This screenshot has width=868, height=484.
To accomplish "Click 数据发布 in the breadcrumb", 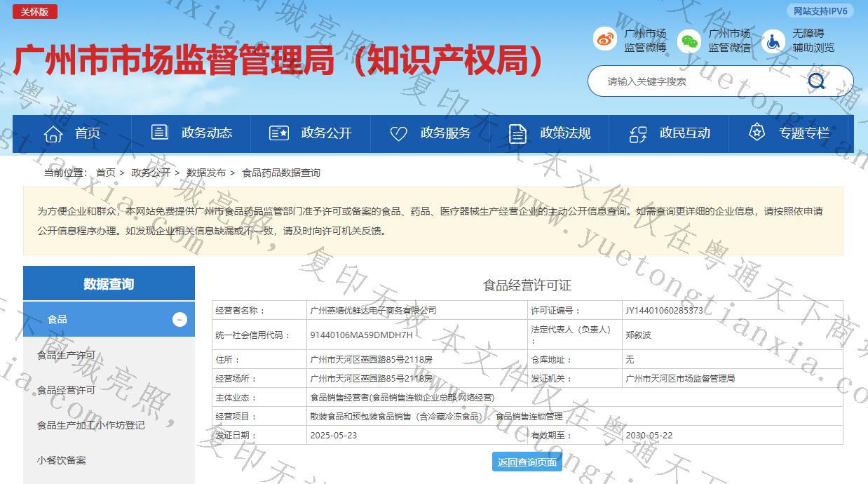I will pyautogui.click(x=206, y=173).
